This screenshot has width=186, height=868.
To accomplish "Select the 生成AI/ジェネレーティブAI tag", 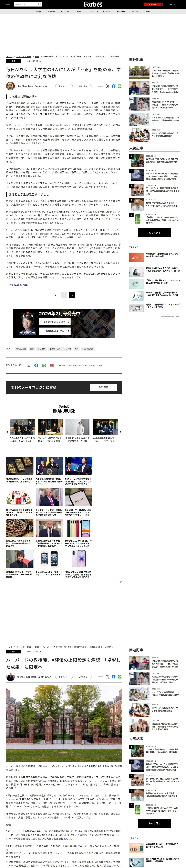I will pos(60,349).
